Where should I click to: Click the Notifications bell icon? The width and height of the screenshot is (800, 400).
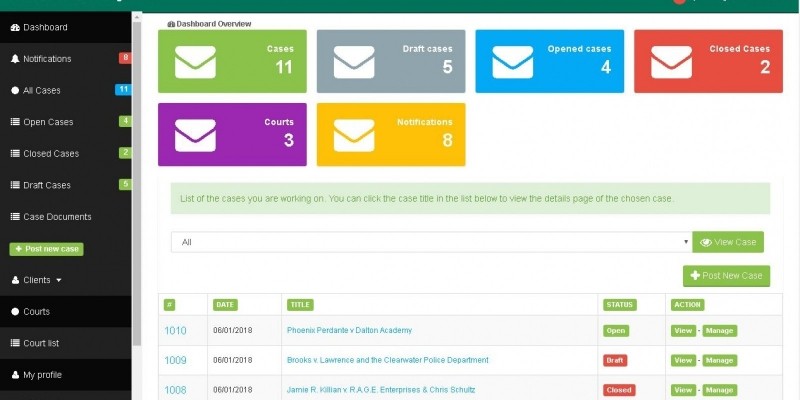15,59
